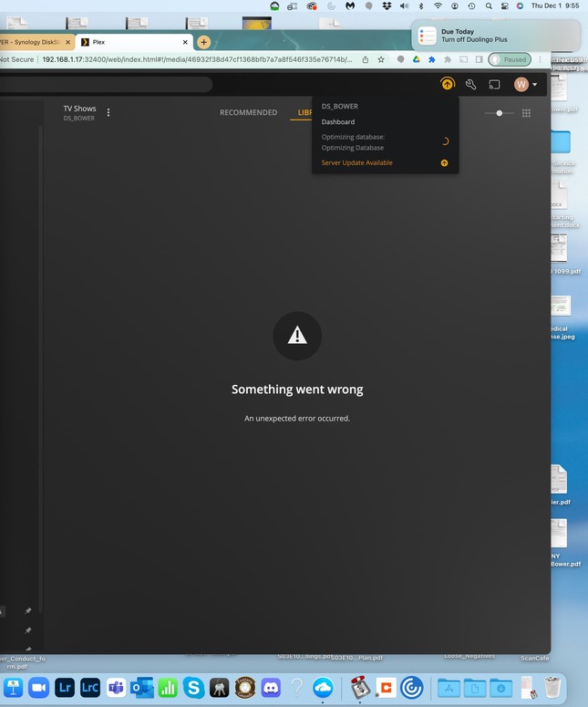Select the 1099.pdf file on desktop
This screenshot has height=707, width=588.
pyautogui.click(x=562, y=255)
